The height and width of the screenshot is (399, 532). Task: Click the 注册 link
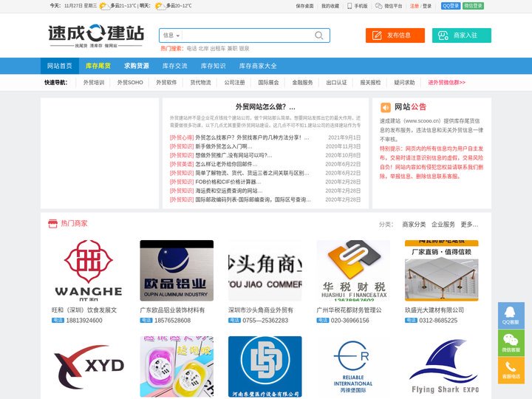pos(415,6)
